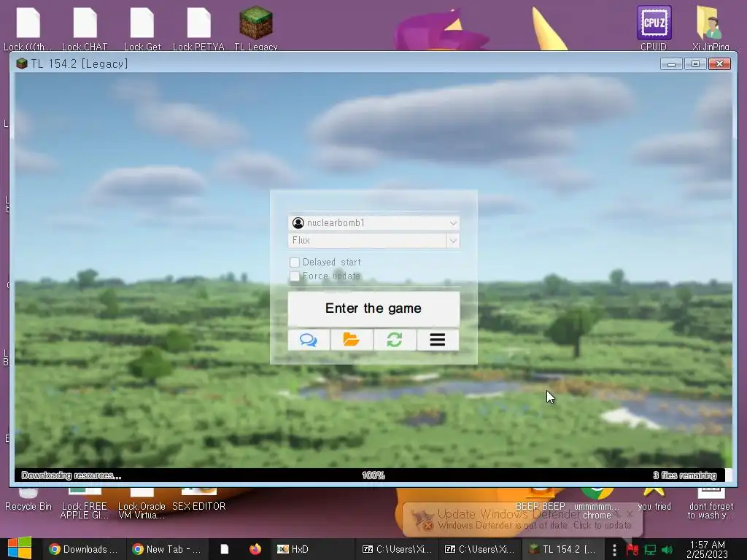747x560 pixels.
Task: Select the you tried desktop icon
Action: click(x=654, y=500)
